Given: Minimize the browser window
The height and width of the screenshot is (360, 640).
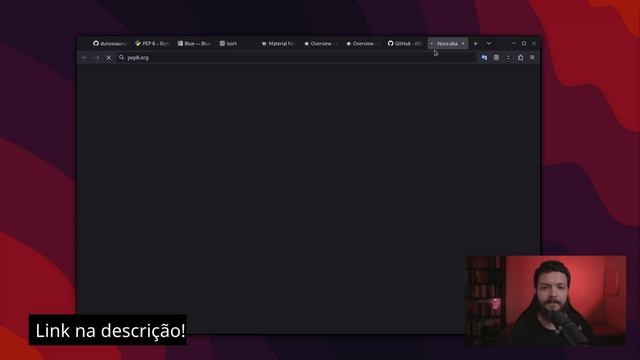Looking at the screenshot, I should (514, 43).
